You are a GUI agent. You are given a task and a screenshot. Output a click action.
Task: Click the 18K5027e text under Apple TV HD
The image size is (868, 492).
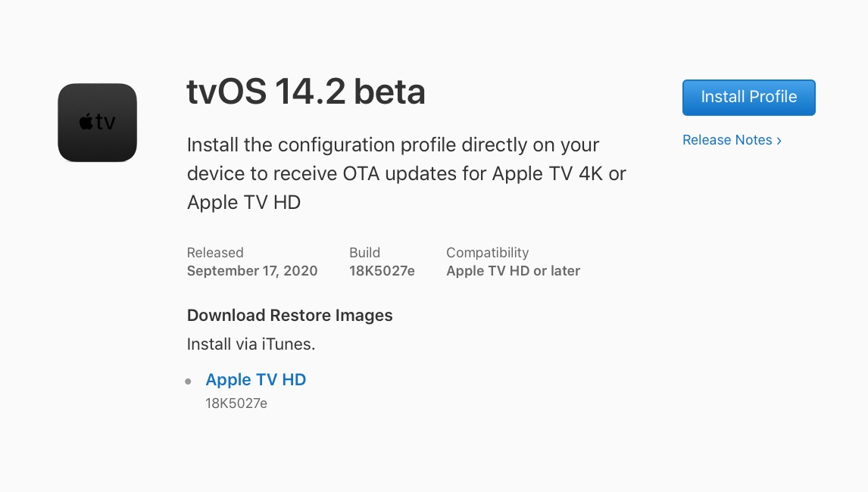click(236, 403)
